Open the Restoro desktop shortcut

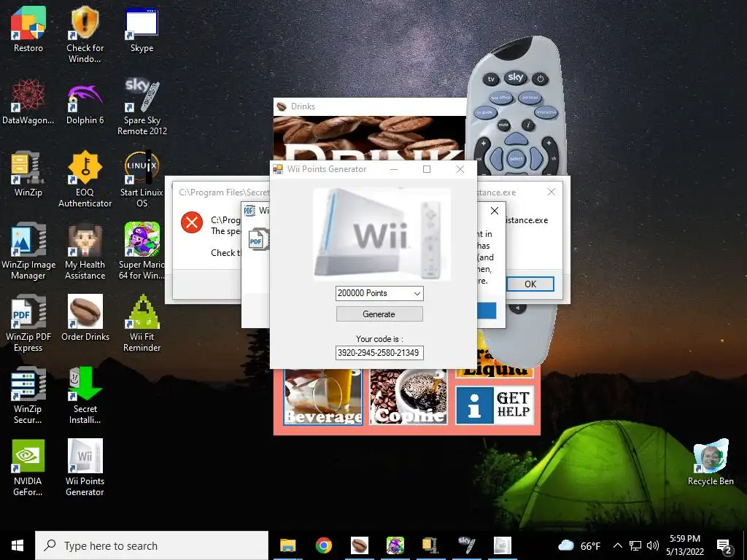tap(28, 29)
